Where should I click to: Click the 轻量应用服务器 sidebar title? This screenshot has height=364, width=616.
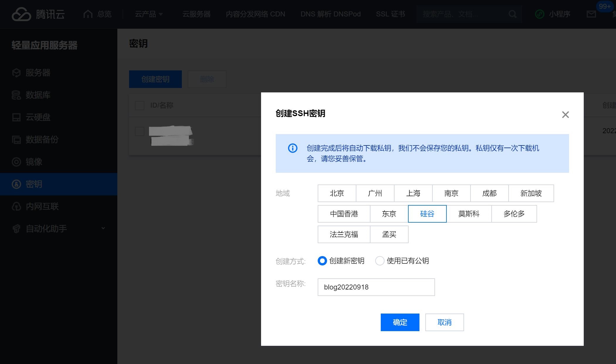point(44,45)
